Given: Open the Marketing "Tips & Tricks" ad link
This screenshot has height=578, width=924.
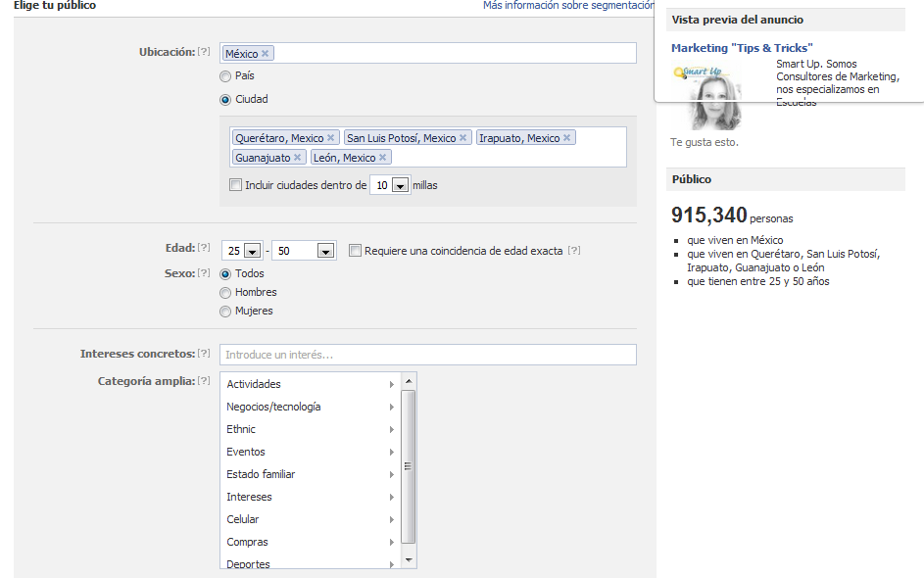Looking at the screenshot, I should click(x=742, y=48).
